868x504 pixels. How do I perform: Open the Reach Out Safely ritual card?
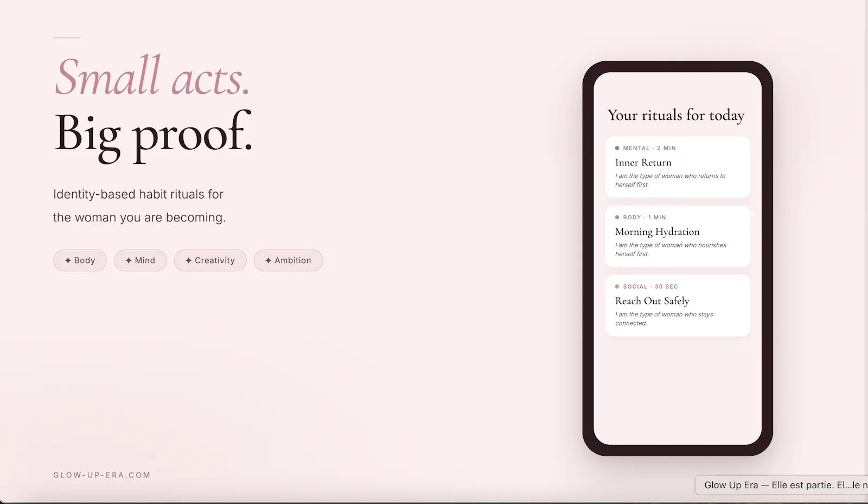[x=678, y=305]
